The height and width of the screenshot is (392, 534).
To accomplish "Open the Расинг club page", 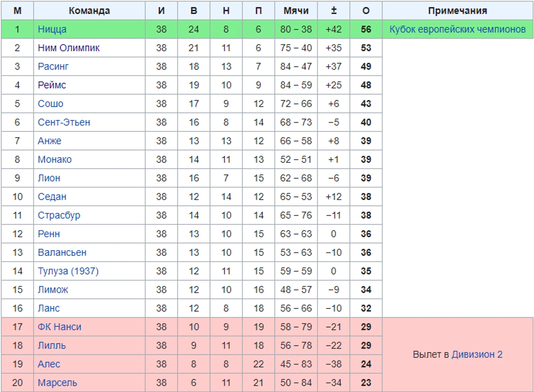I will (x=53, y=67).
